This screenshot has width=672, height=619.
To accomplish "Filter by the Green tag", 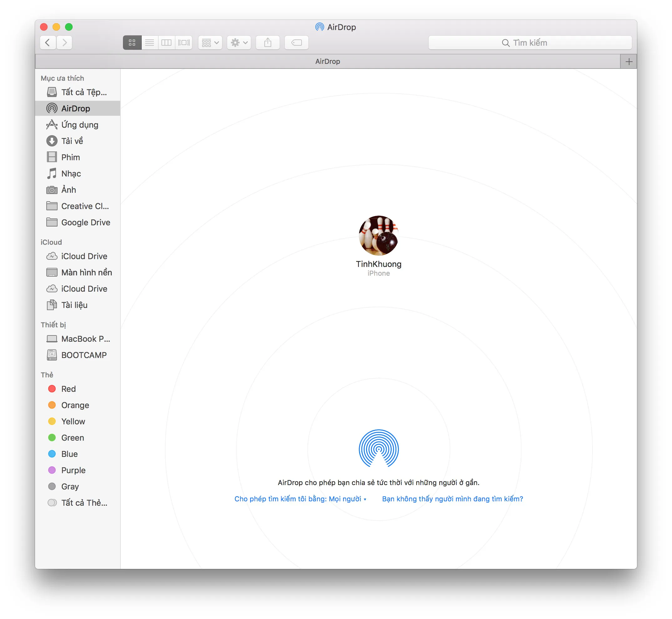I will click(77, 438).
